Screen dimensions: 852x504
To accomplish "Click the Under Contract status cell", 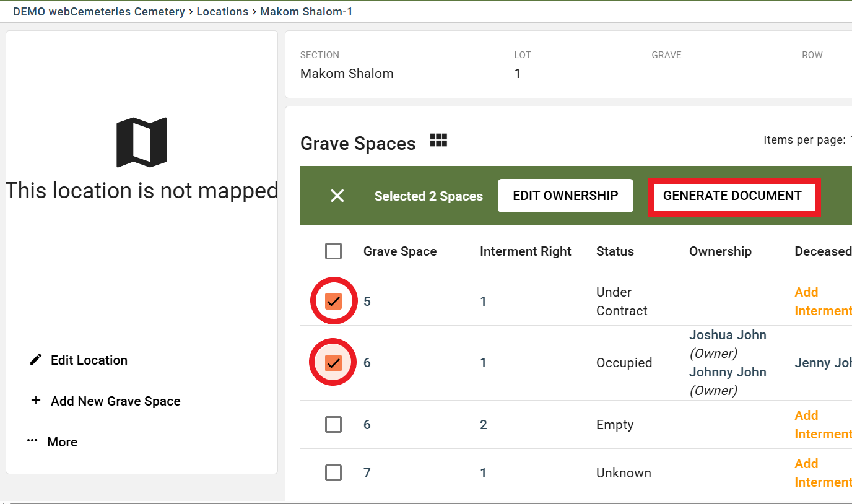I will pyautogui.click(x=622, y=302).
